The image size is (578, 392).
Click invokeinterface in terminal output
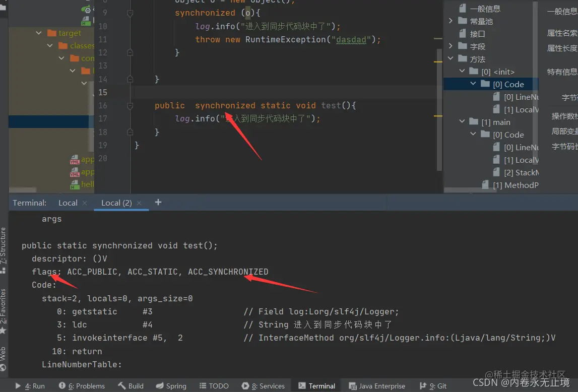click(109, 338)
